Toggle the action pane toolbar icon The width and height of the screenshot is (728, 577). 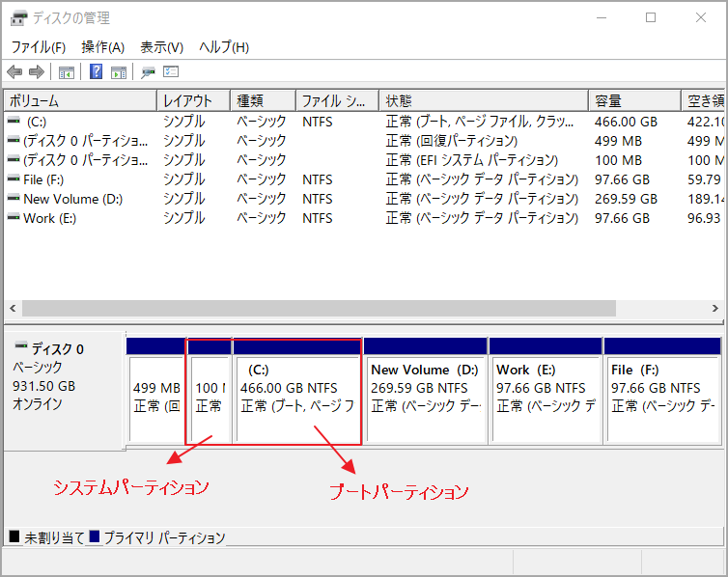coord(119,72)
